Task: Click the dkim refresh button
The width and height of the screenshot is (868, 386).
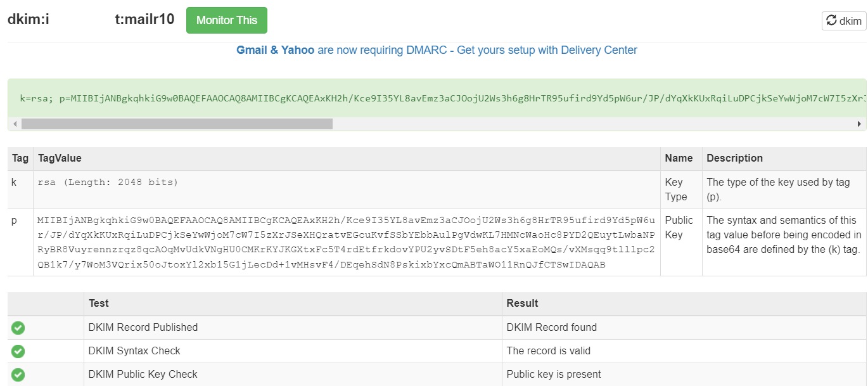Action: [844, 21]
